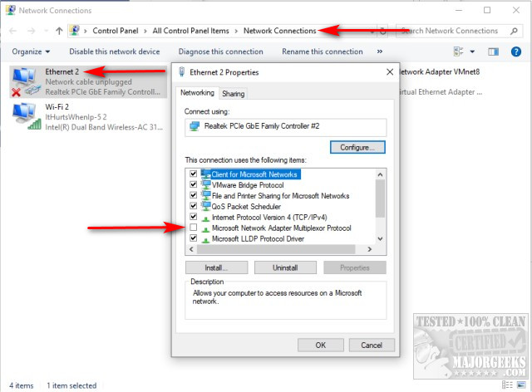Uncheck Internet Protocol Version 4 (TCP/IPv4)
This screenshot has width=532, height=392.
pyautogui.click(x=194, y=217)
